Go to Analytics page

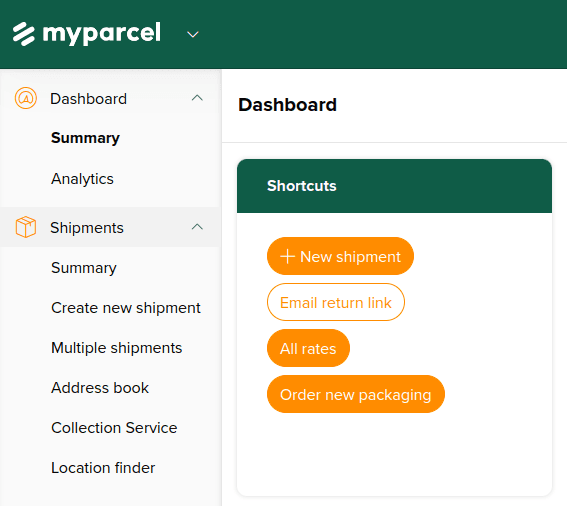coord(82,179)
